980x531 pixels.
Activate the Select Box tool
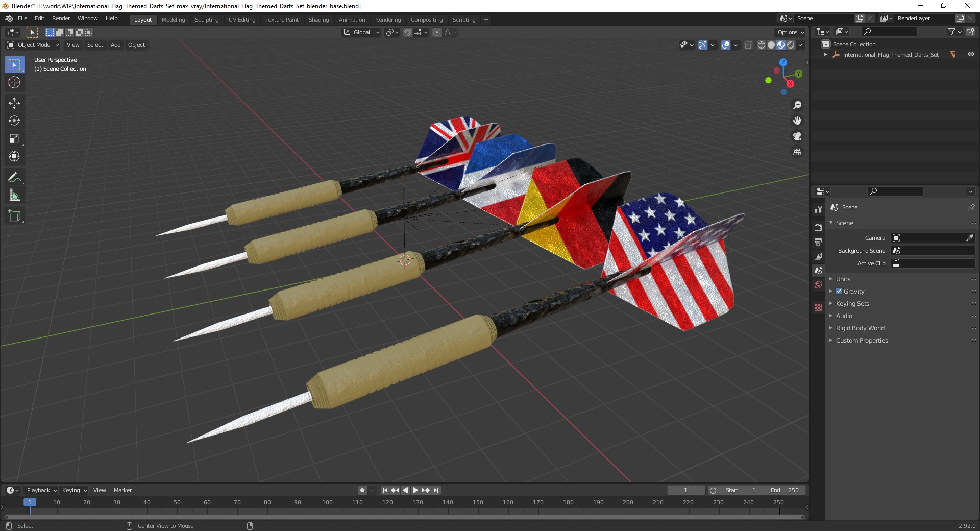coord(14,65)
